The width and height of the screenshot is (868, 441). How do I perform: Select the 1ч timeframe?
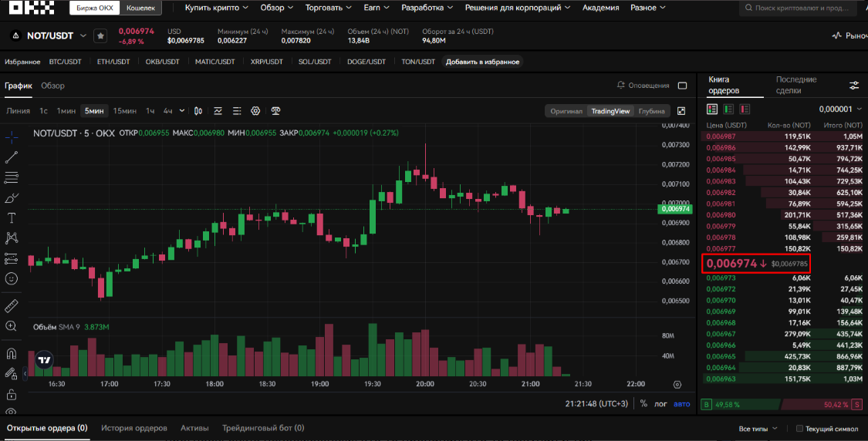point(150,111)
